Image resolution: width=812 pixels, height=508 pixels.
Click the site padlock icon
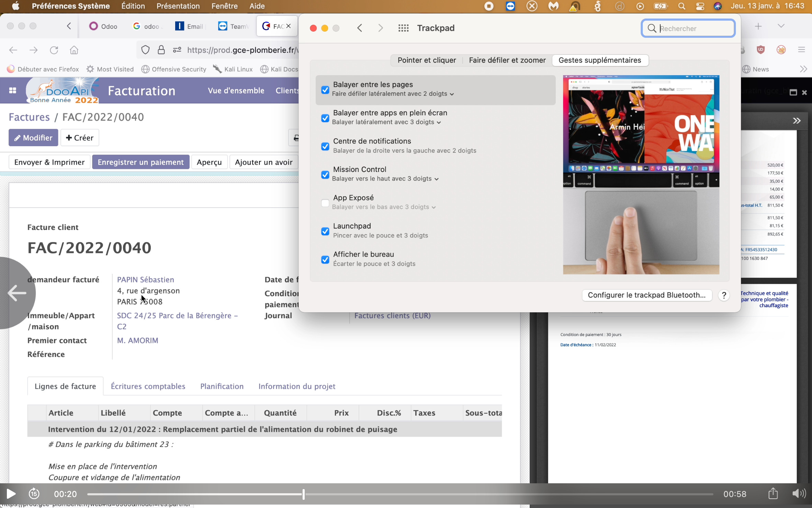(x=161, y=50)
